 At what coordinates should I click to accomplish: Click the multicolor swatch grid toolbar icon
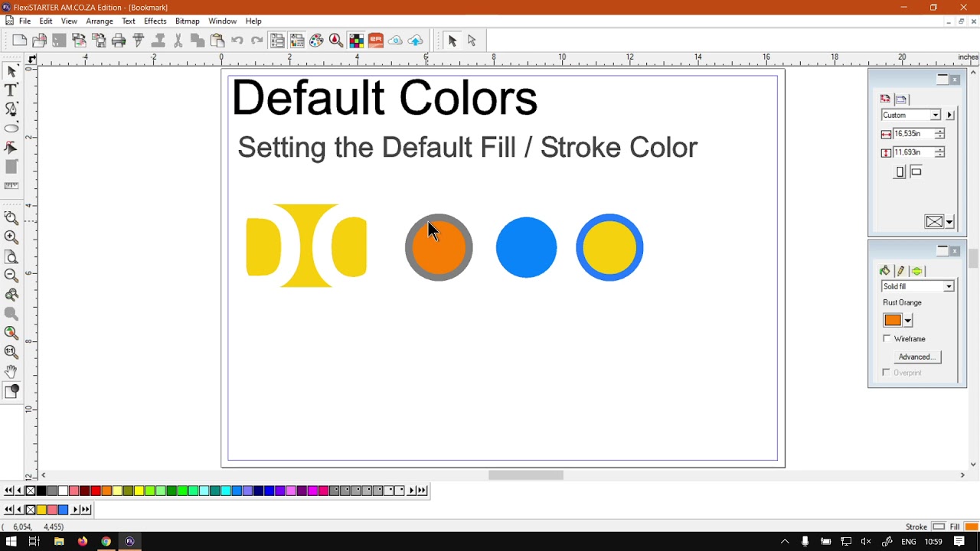(356, 41)
